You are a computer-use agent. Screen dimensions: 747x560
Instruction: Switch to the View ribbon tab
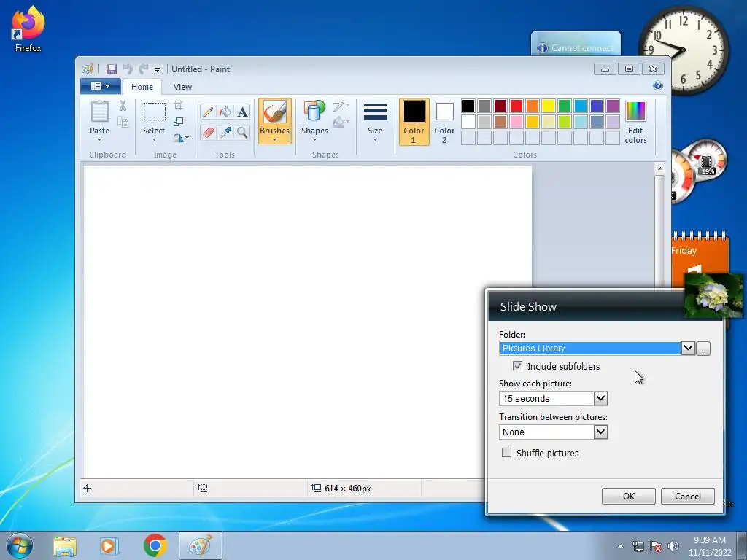point(182,87)
